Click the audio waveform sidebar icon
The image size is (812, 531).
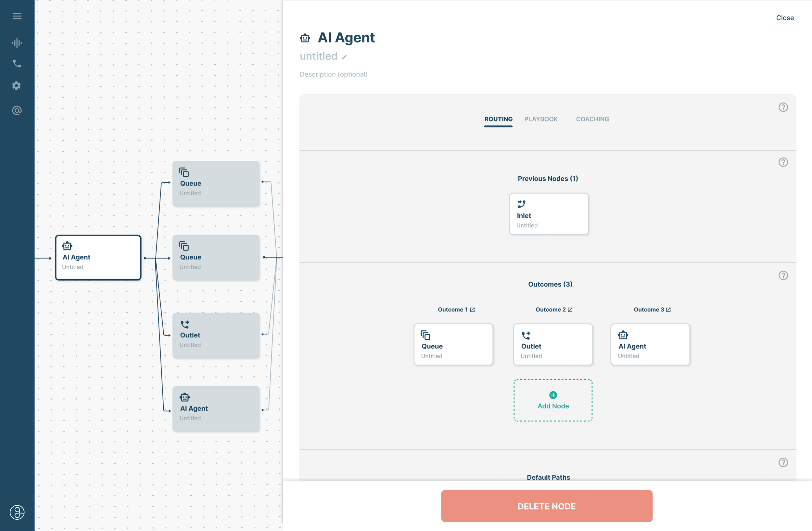[17, 43]
